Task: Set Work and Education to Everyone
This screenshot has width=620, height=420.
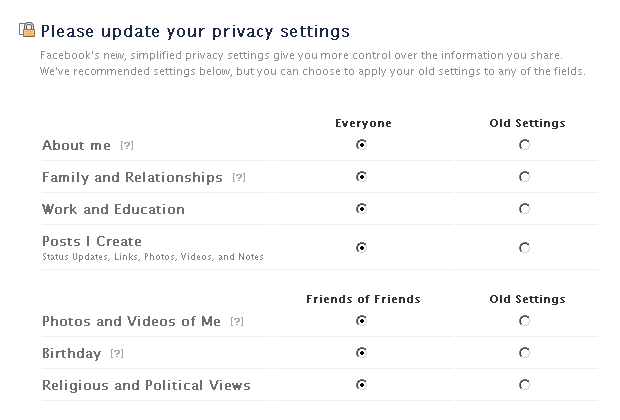Action: coord(361,209)
